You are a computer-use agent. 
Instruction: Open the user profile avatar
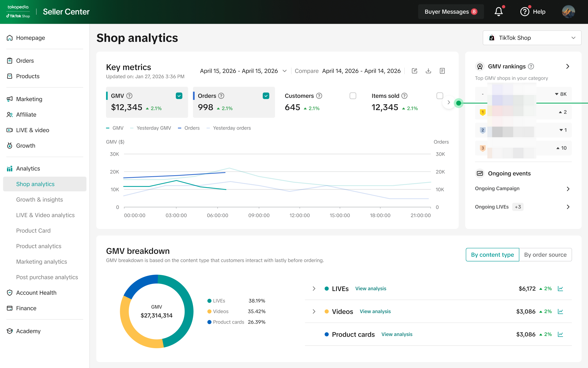(568, 12)
